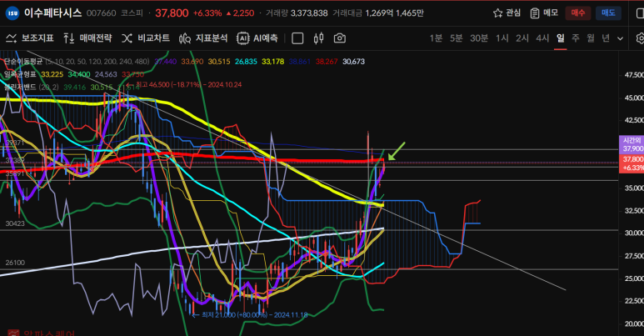644x336 pixels.
Task: Click the 코스피 market label
Action: (x=132, y=13)
